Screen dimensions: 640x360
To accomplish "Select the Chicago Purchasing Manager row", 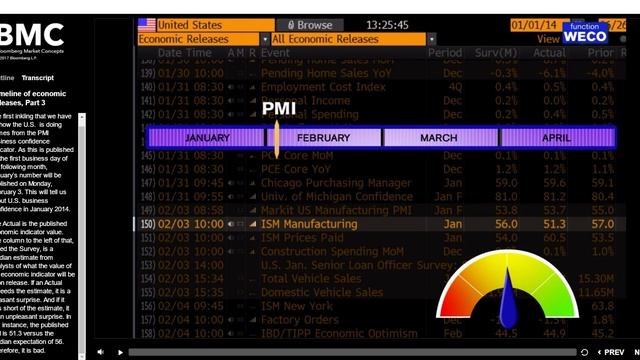I will point(380,183).
